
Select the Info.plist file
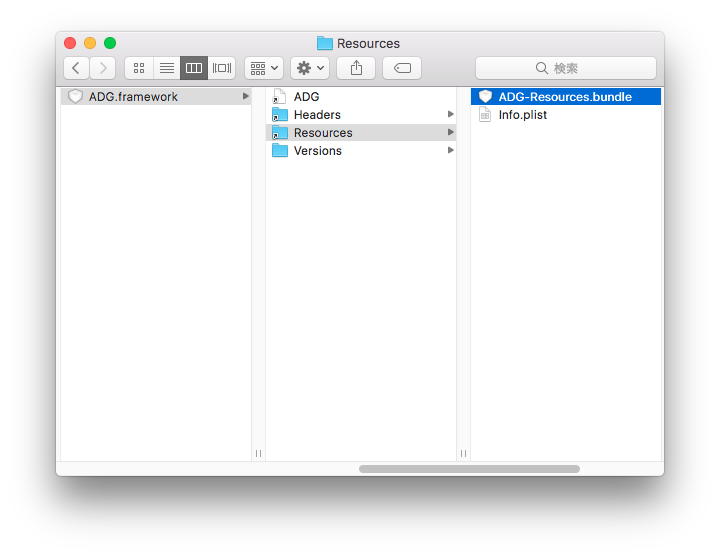point(522,115)
